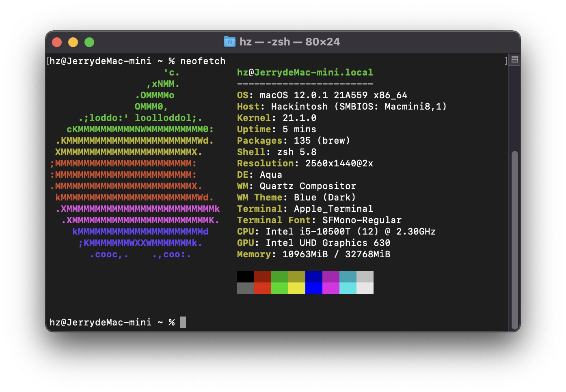Click the dark red color block in top row

point(263,277)
